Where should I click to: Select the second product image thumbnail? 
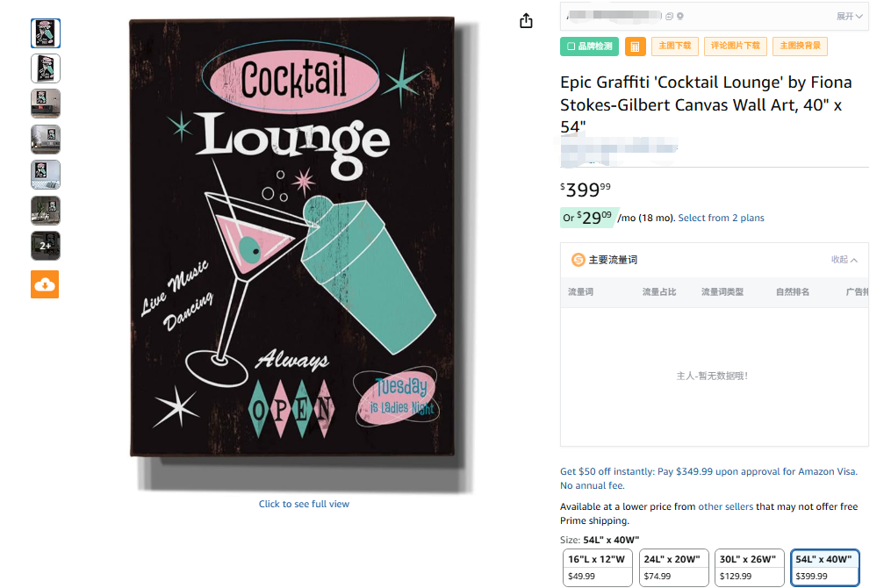[x=46, y=68]
